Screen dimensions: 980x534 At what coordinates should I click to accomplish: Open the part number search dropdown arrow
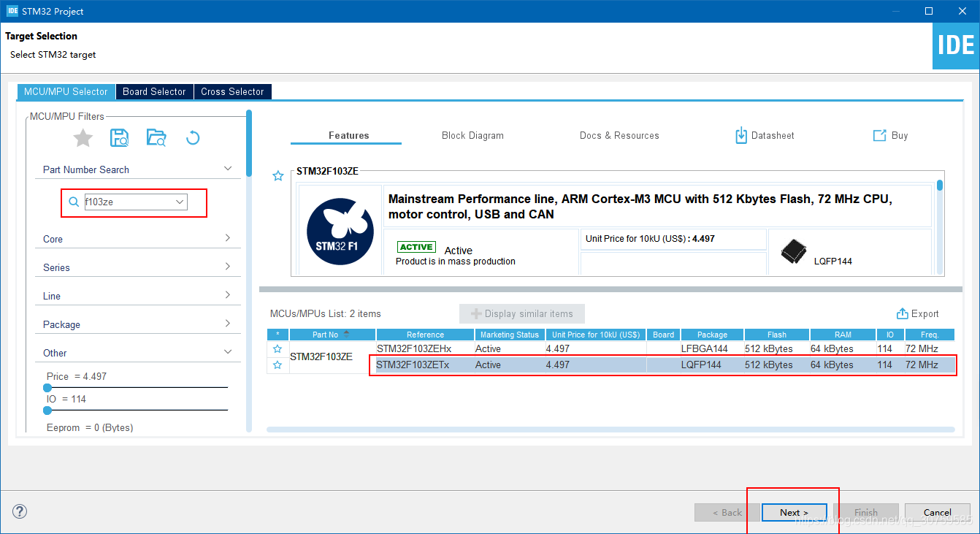pos(180,202)
